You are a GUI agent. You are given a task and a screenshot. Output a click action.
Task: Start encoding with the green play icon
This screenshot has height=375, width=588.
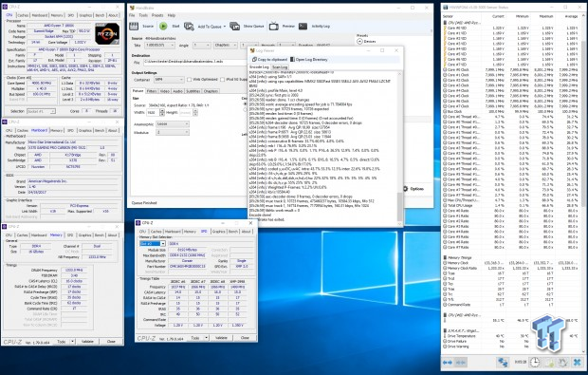click(163, 26)
